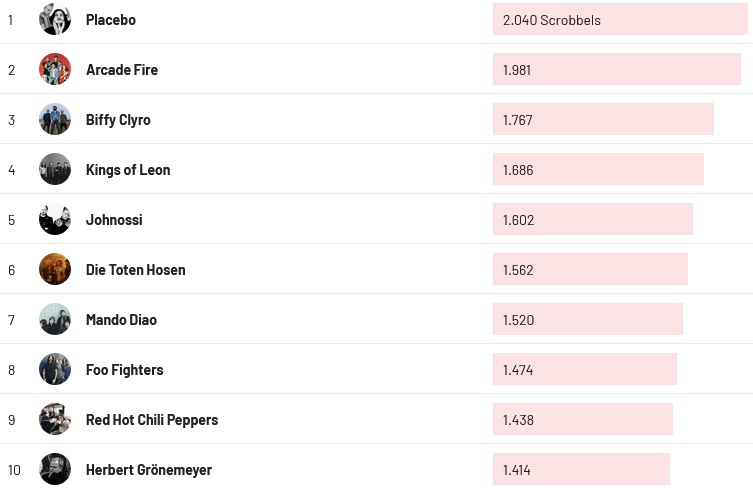Open the 1.474 scrobble bar for Foo Fighters
The image size is (753, 491).
pyautogui.click(x=584, y=370)
